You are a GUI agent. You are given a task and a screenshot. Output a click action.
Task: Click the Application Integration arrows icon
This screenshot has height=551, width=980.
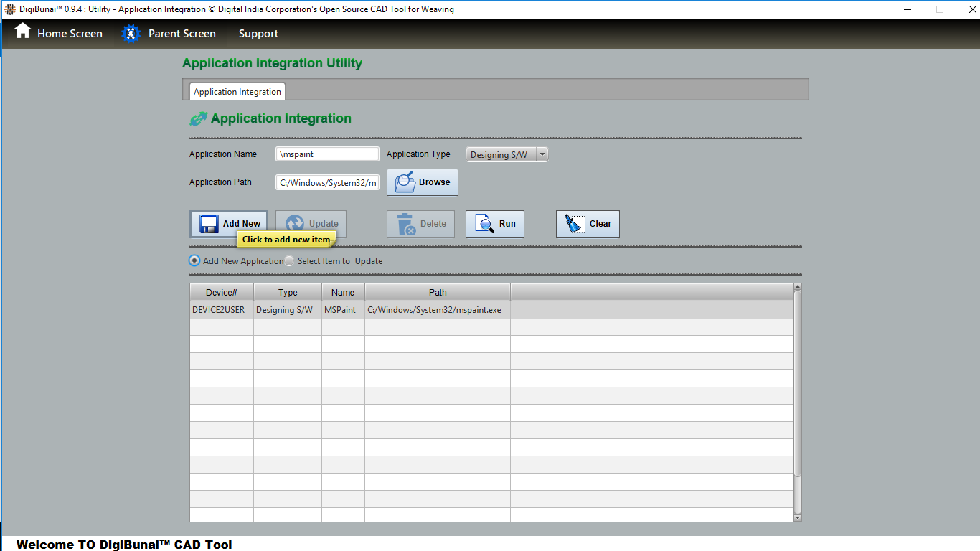click(198, 119)
